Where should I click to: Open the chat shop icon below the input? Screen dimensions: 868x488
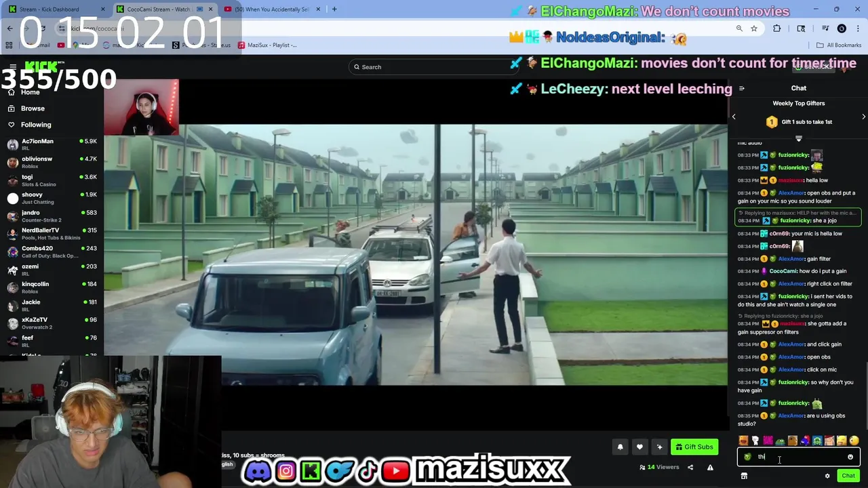coord(744,476)
